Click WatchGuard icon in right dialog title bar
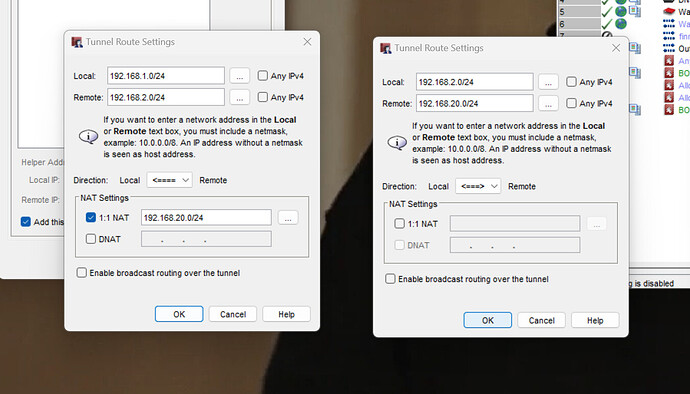Screen dimensions: 690x394 pyautogui.click(x=386, y=48)
